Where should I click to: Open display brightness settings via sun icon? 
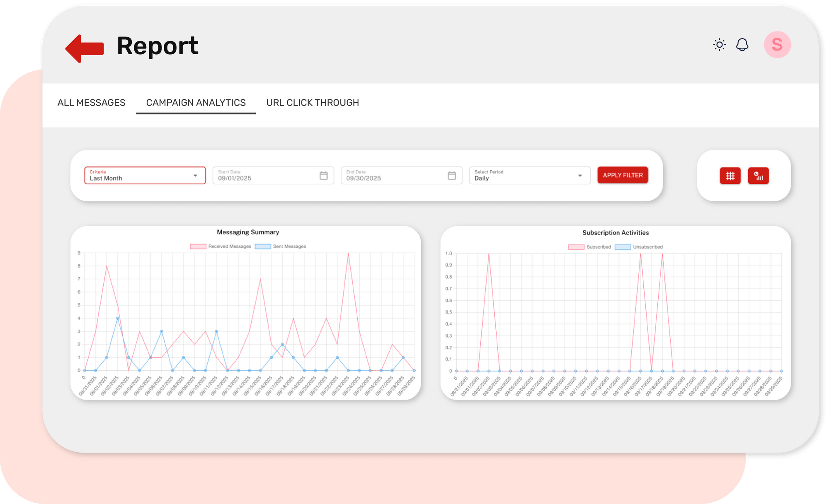pyautogui.click(x=719, y=44)
